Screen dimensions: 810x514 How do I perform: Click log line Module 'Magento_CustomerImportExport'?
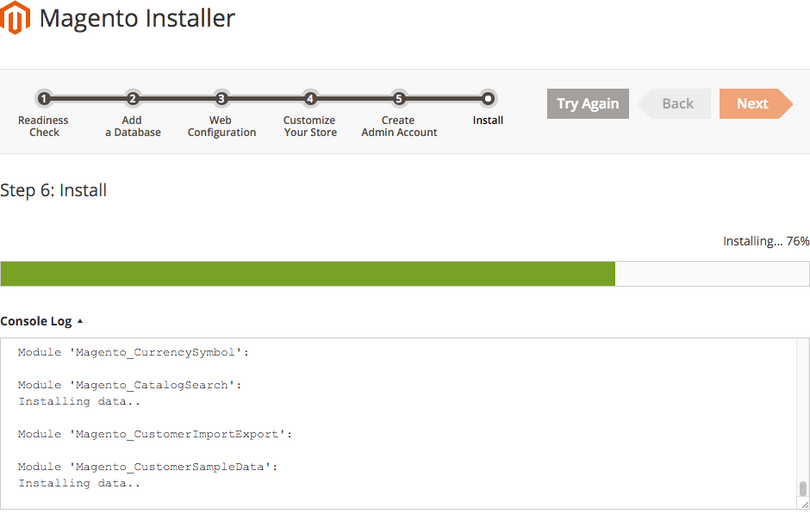point(155,434)
